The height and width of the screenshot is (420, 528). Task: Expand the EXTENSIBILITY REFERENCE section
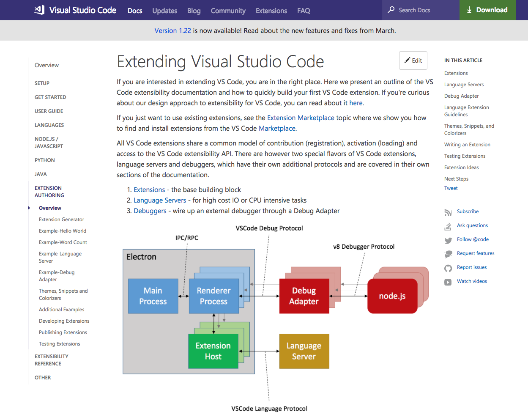(51, 360)
